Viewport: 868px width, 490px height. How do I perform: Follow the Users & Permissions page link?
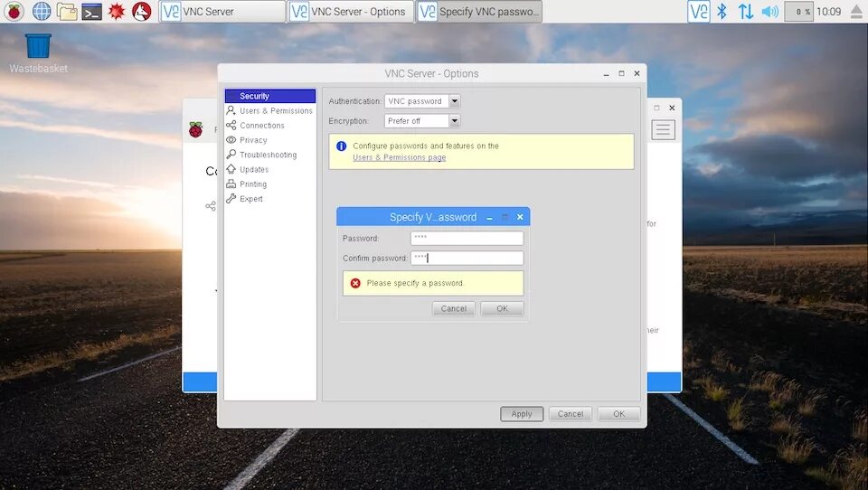pos(399,158)
